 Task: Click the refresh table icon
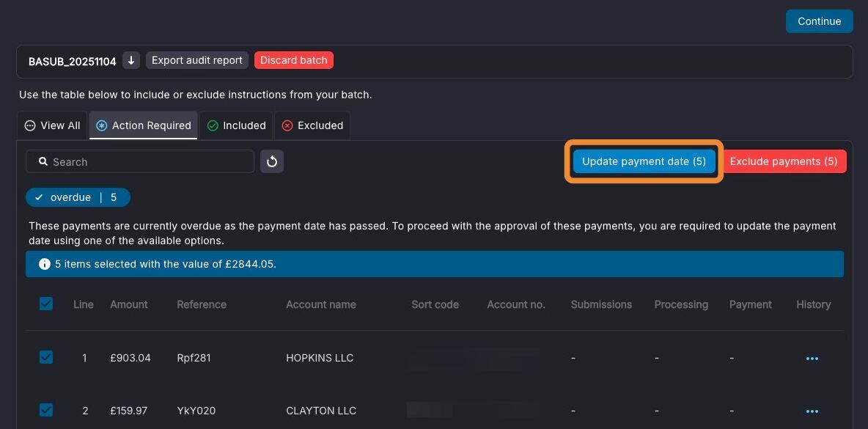point(272,161)
